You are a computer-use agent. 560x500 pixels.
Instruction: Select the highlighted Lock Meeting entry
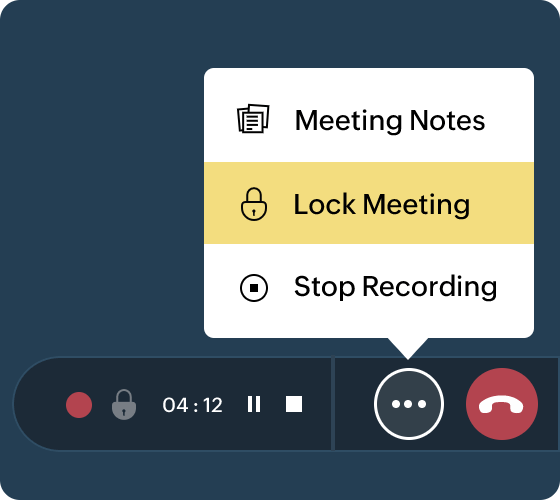[369, 203]
